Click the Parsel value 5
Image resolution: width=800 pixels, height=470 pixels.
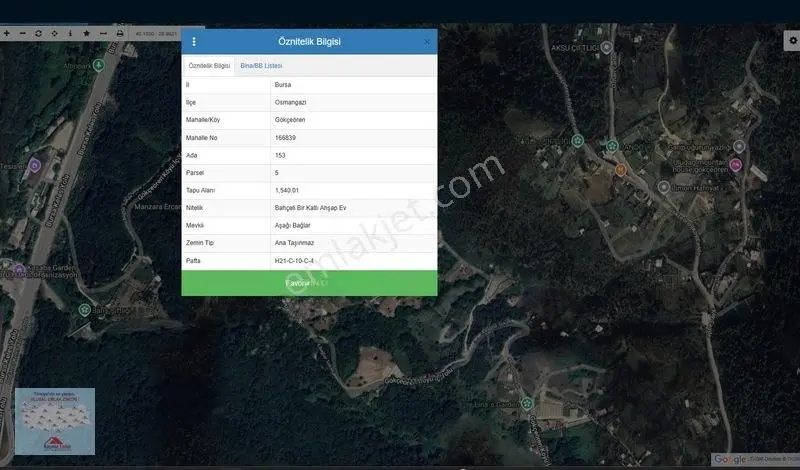(277, 173)
